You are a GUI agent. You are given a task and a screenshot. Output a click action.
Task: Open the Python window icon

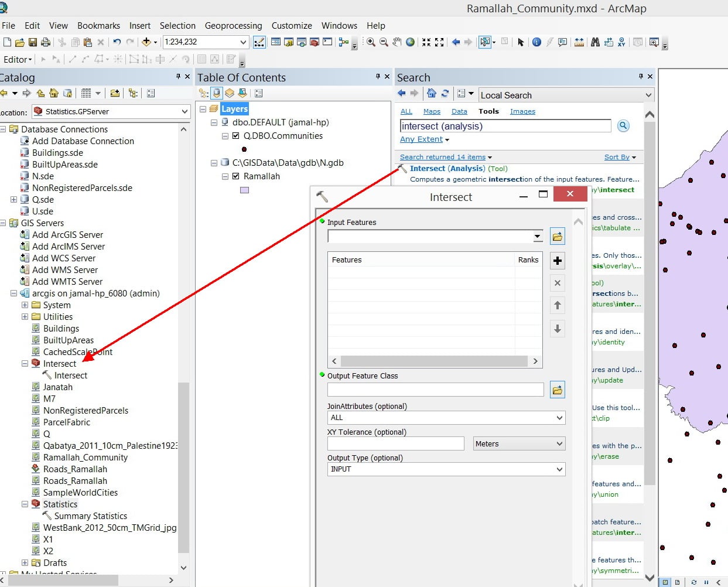pyautogui.click(x=327, y=42)
